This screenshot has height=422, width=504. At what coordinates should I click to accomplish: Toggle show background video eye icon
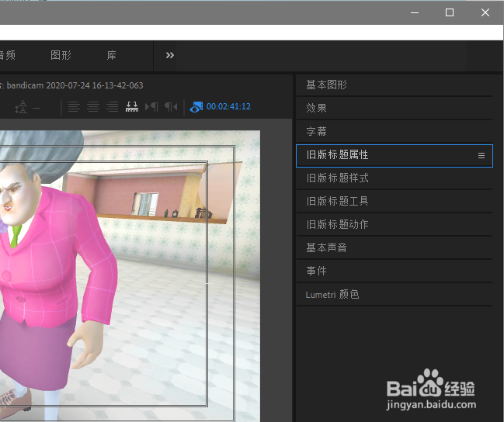(196, 107)
